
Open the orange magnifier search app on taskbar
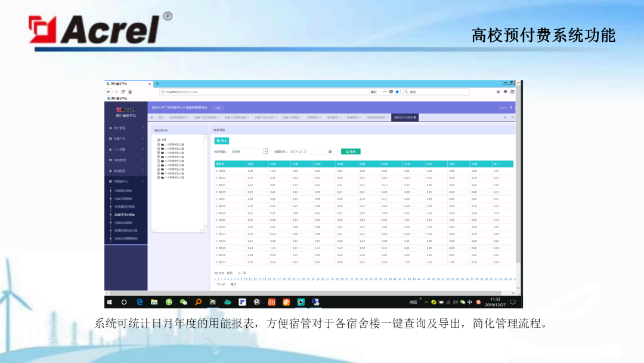click(198, 302)
